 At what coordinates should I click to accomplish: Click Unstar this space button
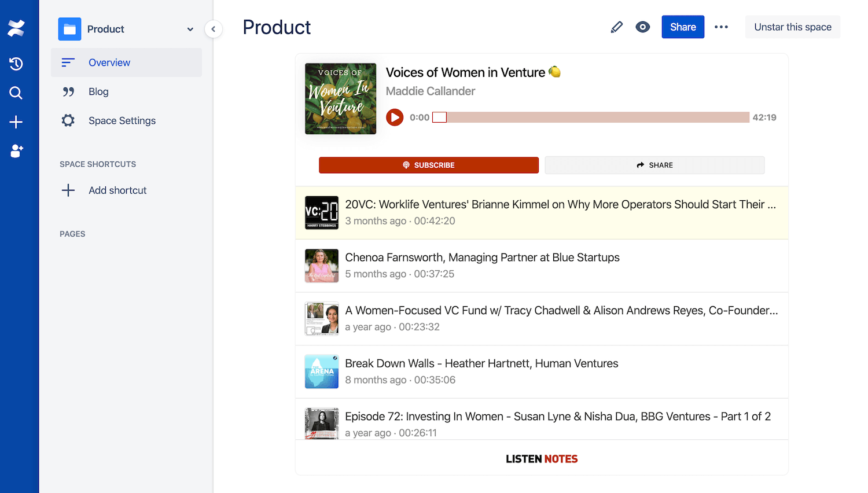(793, 27)
